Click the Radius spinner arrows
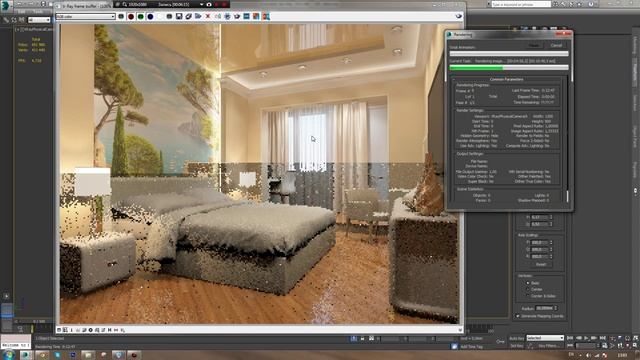Screen dimensions: 640x360 (x=556, y=309)
